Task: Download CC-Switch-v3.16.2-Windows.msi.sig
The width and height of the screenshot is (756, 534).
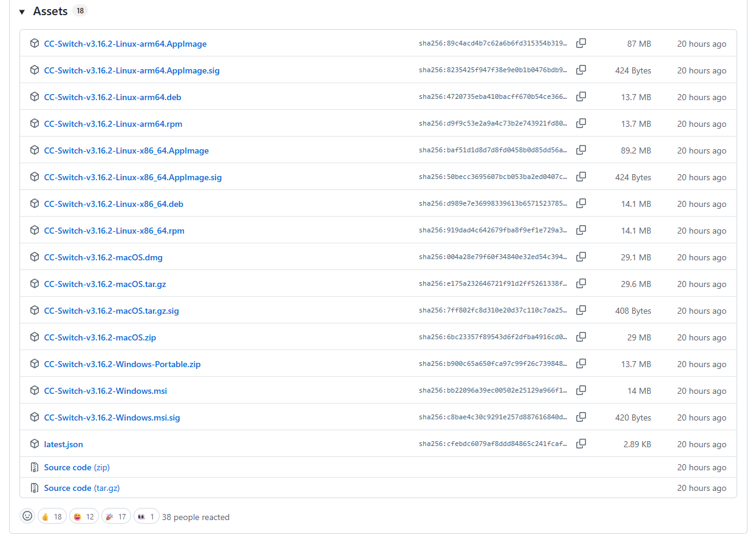Action: [x=112, y=417]
